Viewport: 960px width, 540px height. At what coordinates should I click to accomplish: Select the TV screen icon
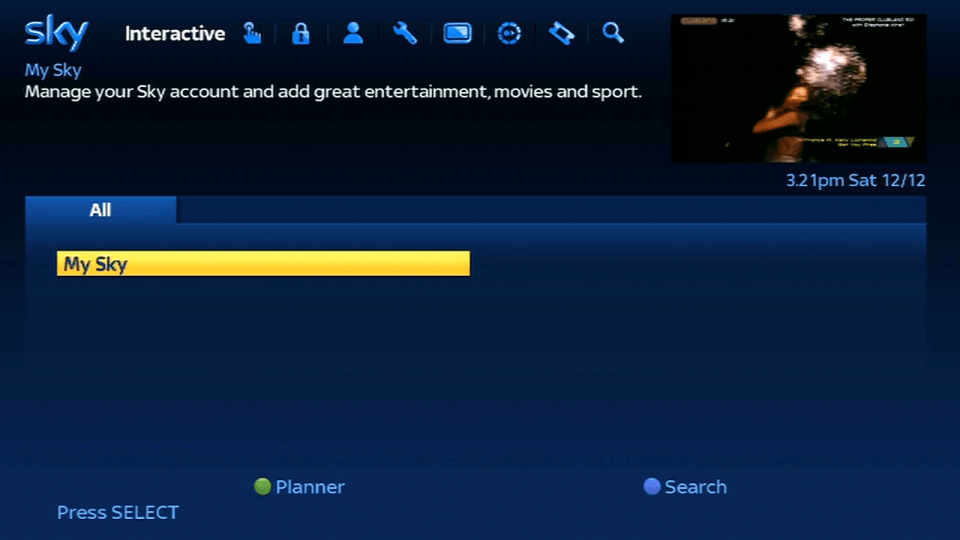pyautogui.click(x=457, y=34)
